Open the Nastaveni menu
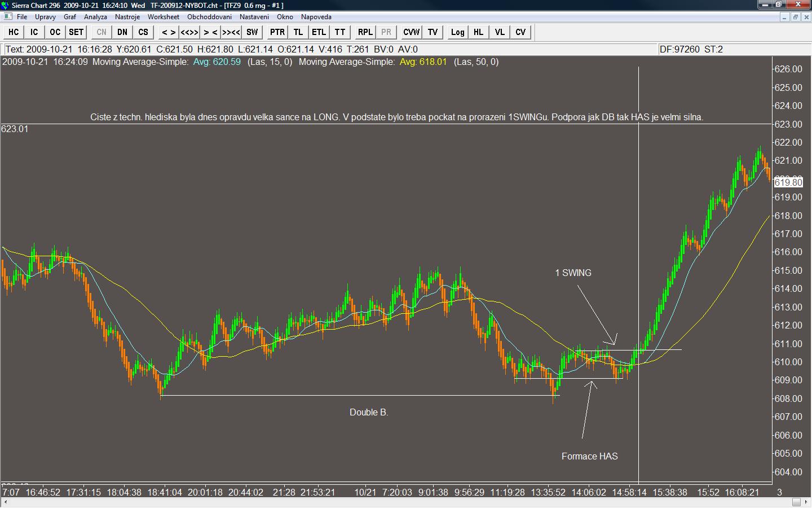The image size is (812, 508). pos(254,17)
